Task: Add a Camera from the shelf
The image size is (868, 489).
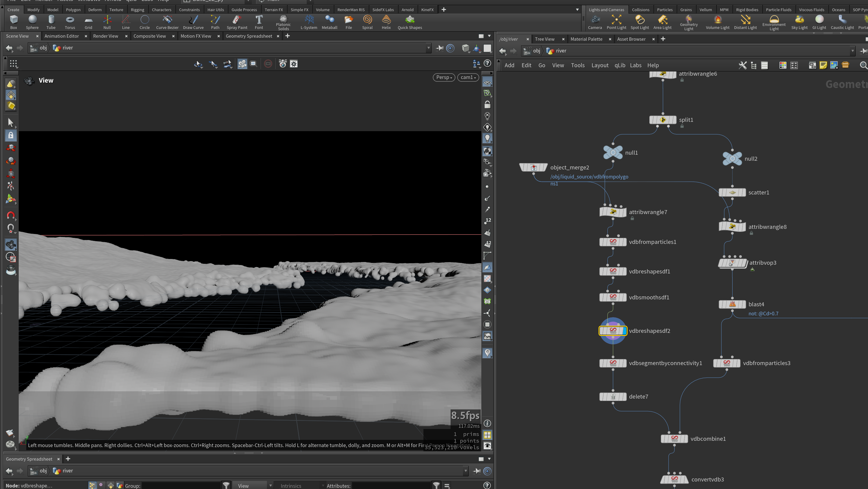Action: [595, 22]
